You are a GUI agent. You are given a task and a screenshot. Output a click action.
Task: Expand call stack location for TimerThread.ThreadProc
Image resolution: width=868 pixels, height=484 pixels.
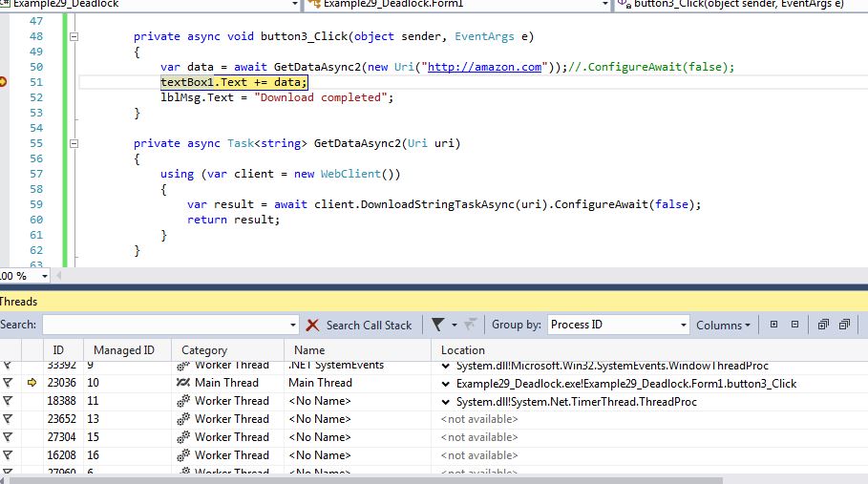pyautogui.click(x=446, y=402)
